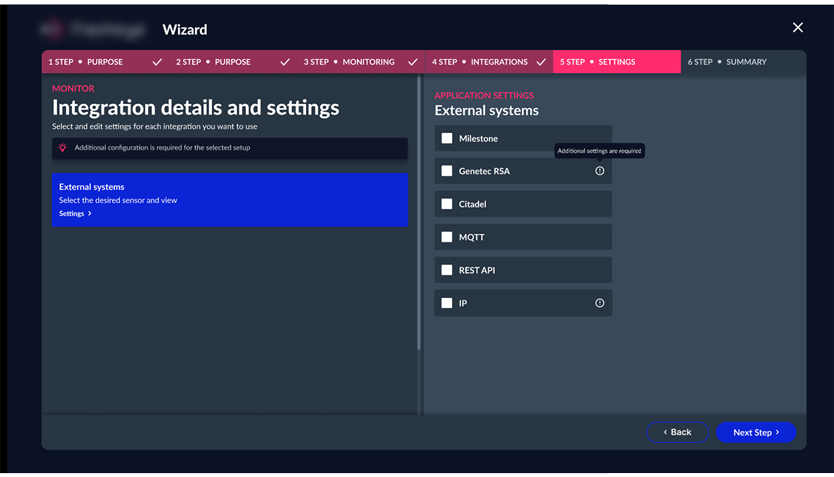The width and height of the screenshot is (834, 477).
Task: Toggle the REST API checkbox
Action: (x=447, y=270)
